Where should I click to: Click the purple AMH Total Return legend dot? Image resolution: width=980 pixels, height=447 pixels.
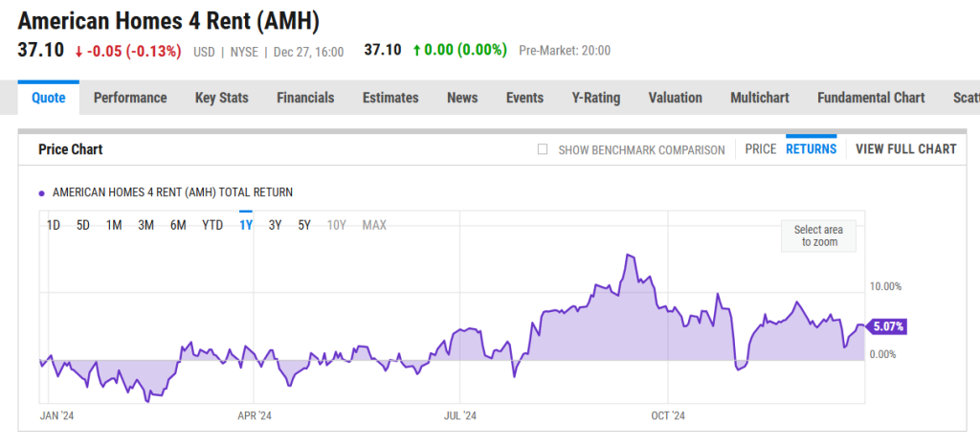pos(42,193)
